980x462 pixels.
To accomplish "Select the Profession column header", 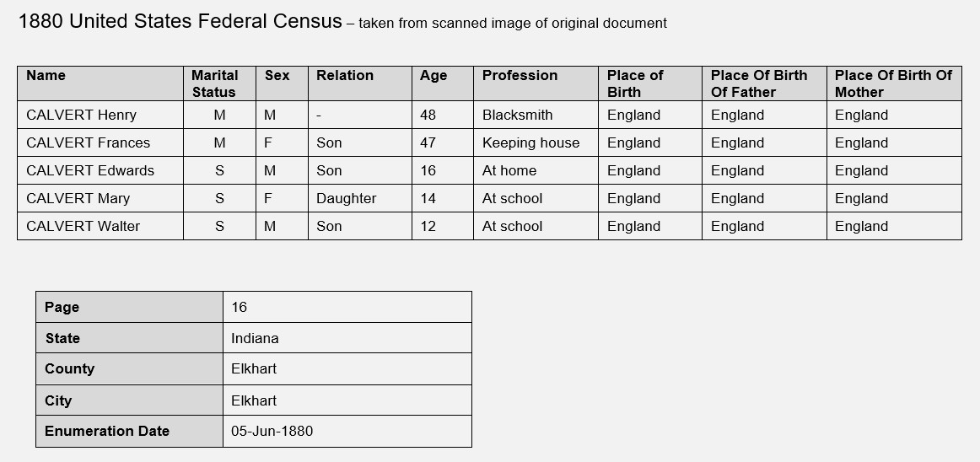I will pos(536,83).
